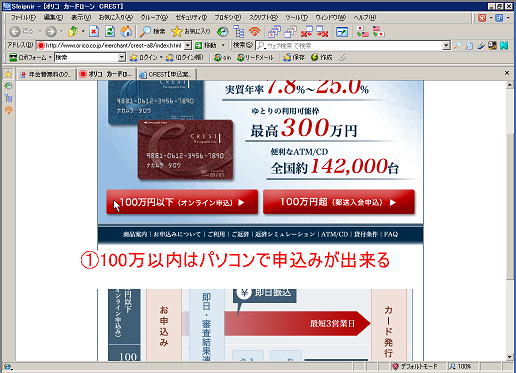
Task: Expand the web search box dropdown arrow
Action: (x=446, y=46)
